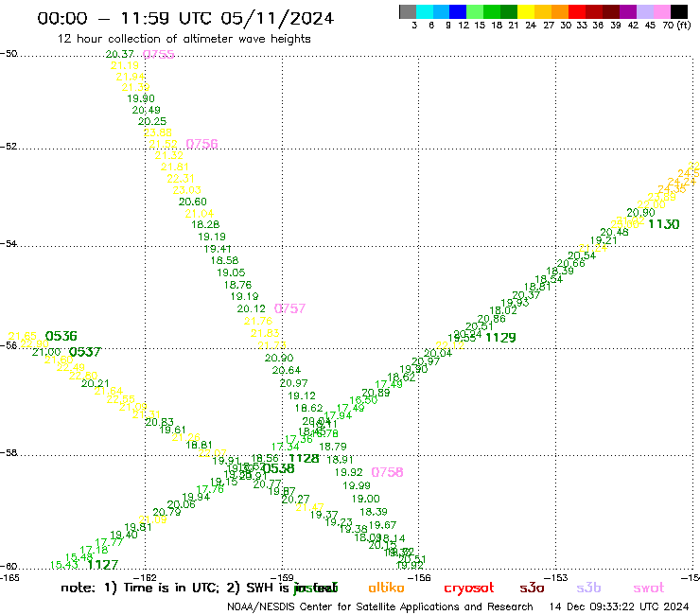Click the timestamp 14 Dec 09:33:22 UTC 2024
The height and width of the screenshot is (615, 700).
pos(620,607)
